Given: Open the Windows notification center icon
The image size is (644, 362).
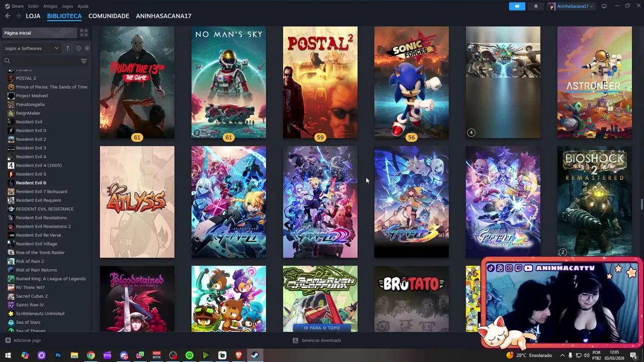Looking at the screenshot, I should point(633,355).
